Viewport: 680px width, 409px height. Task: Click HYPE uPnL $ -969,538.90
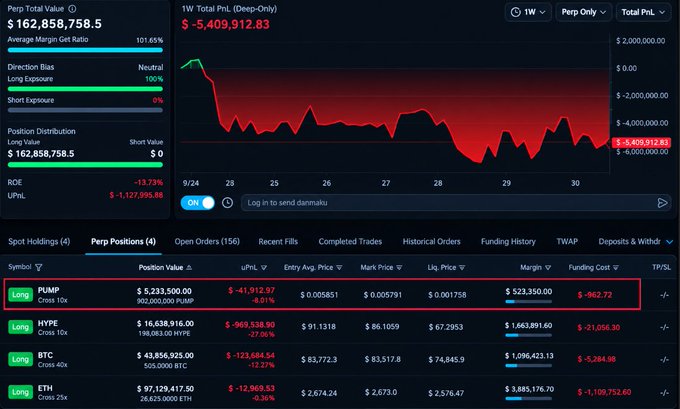pos(250,324)
